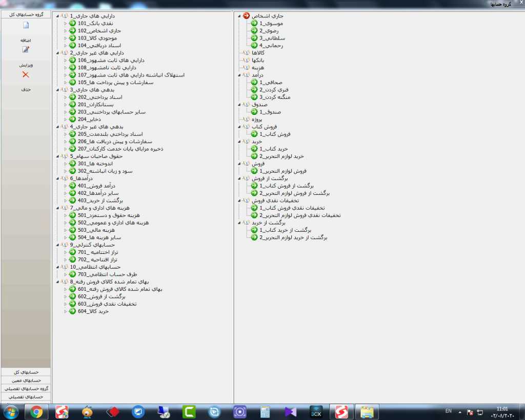Click green arrow icon beside صندوق_1
The width and height of the screenshot is (525, 420).
pos(254,112)
